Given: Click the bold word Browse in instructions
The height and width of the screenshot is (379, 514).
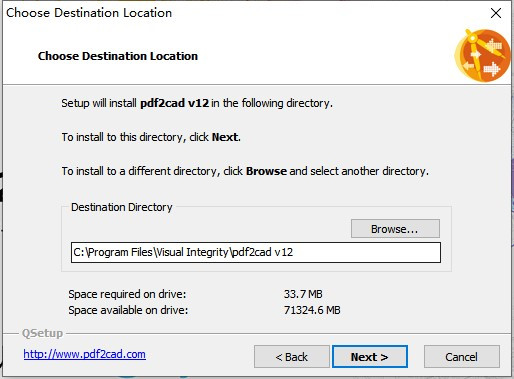Looking at the screenshot, I should [x=266, y=171].
